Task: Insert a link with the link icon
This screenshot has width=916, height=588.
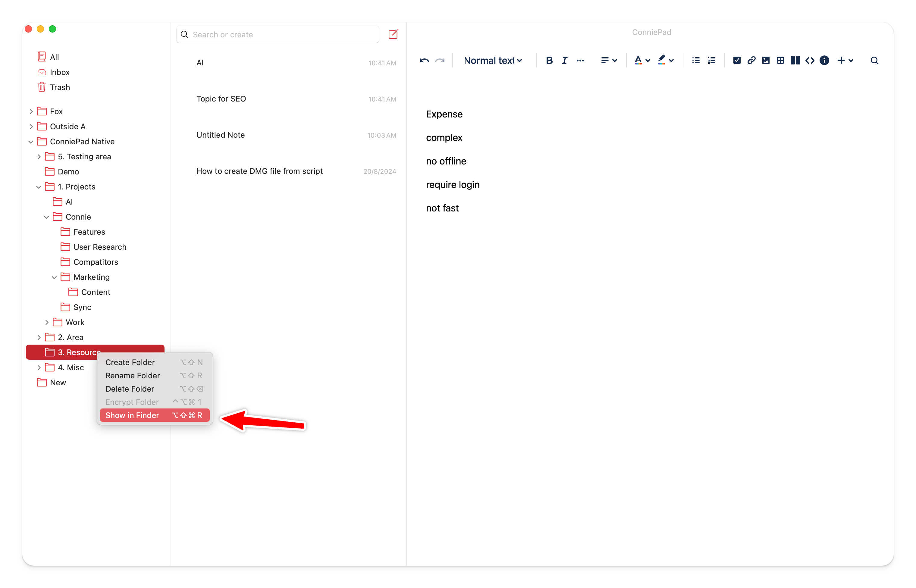Action: pos(751,60)
